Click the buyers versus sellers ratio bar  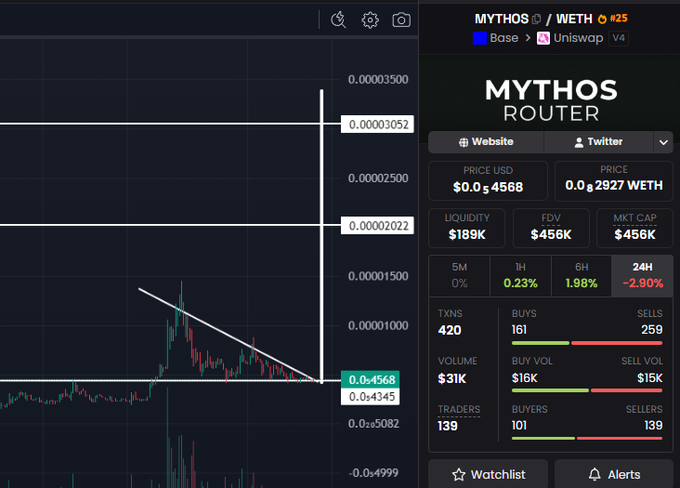coord(587,439)
